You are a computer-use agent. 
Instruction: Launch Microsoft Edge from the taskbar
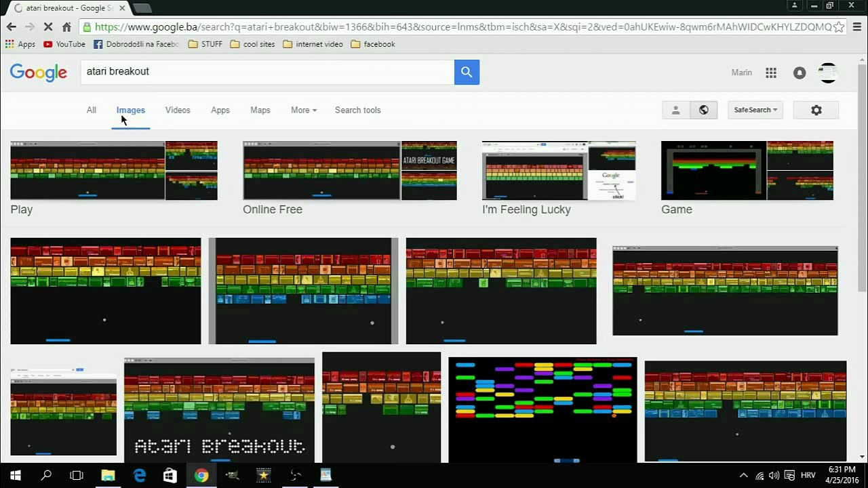(x=139, y=475)
